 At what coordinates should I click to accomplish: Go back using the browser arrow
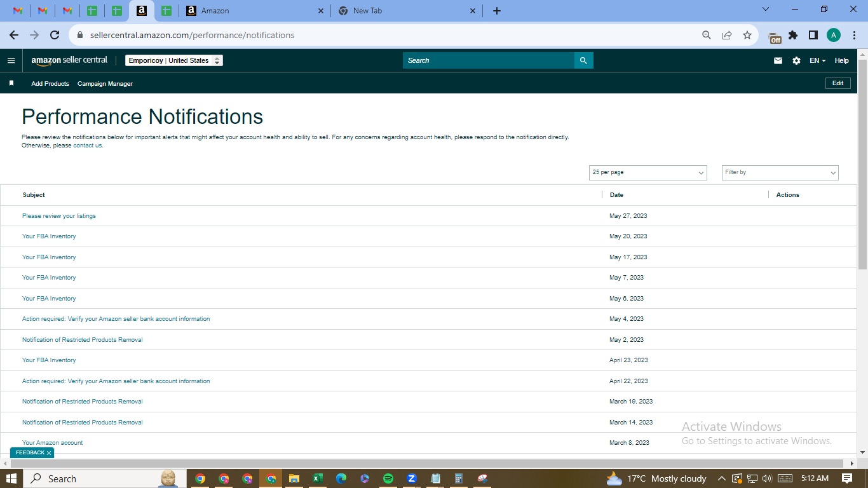point(14,35)
